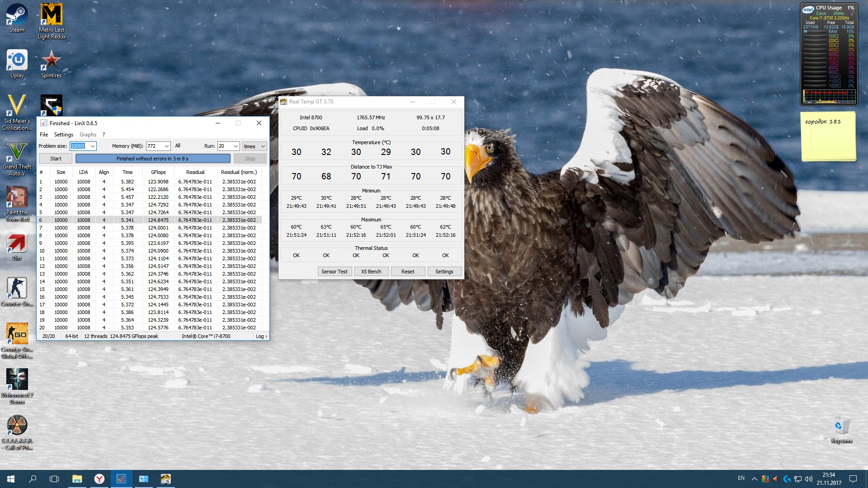
Task: Open LinX File menu
Action: point(43,135)
